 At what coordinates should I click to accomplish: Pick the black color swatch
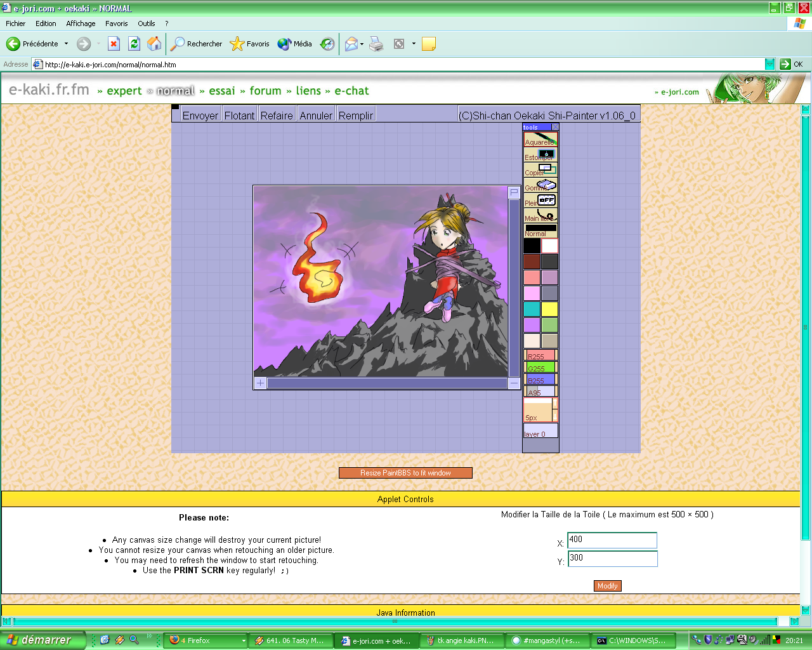point(532,246)
